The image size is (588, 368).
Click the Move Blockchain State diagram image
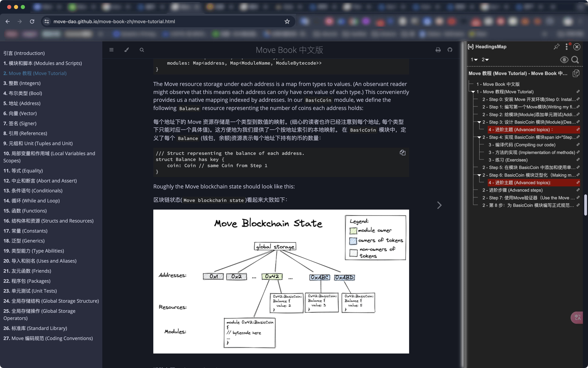pyautogui.click(x=281, y=281)
